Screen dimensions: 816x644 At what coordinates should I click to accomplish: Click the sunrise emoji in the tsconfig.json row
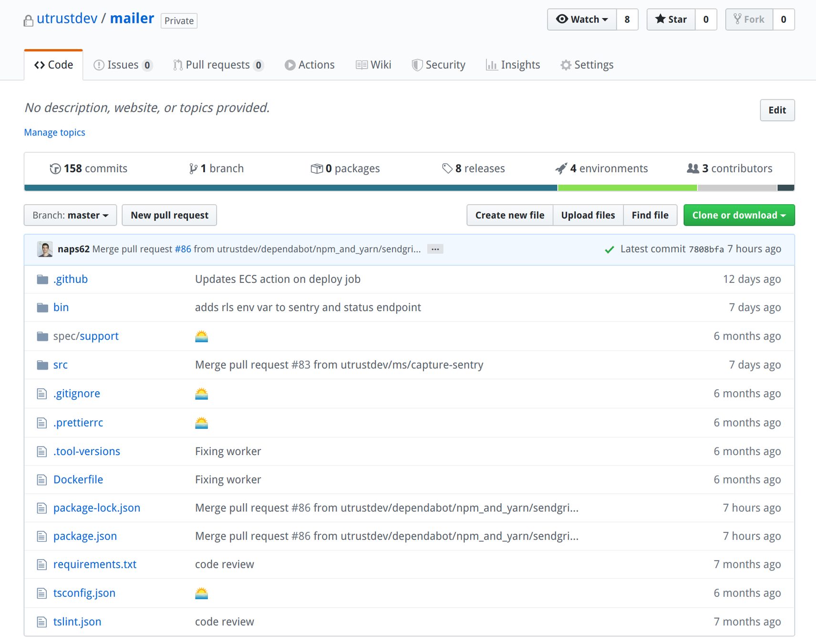(201, 593)
